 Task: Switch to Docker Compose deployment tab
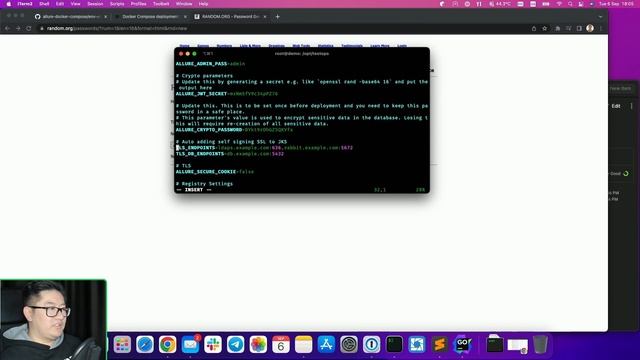(149, 17)
